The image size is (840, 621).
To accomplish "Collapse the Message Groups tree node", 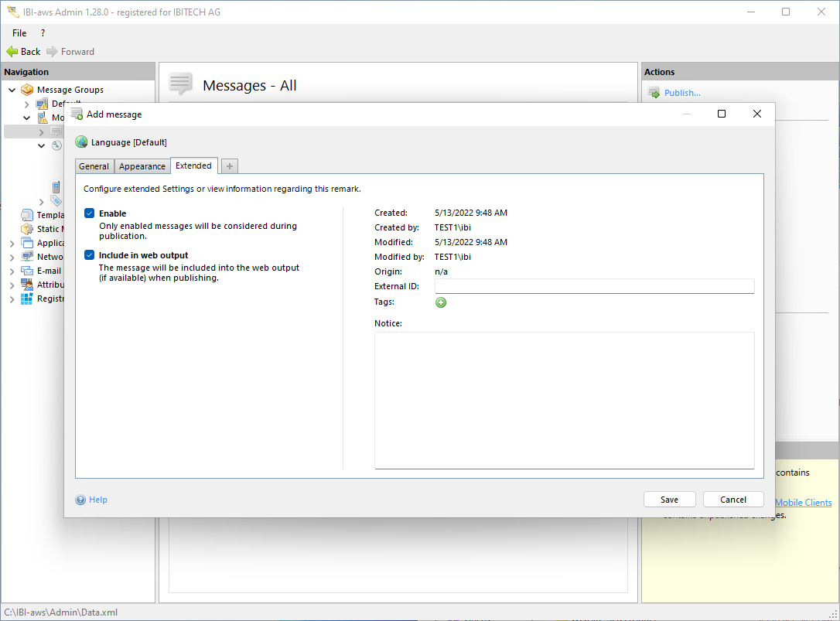I will 12,90.
